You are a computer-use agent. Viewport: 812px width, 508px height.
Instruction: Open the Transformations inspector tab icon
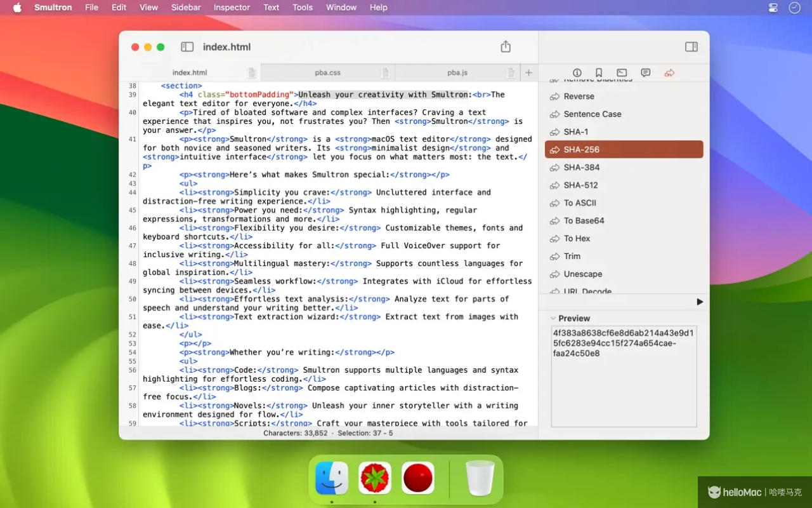pos(669,73)
